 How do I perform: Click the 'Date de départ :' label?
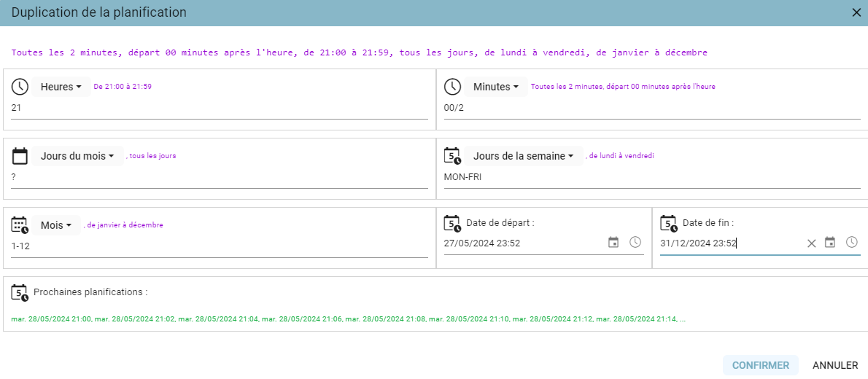coord(500,223)
